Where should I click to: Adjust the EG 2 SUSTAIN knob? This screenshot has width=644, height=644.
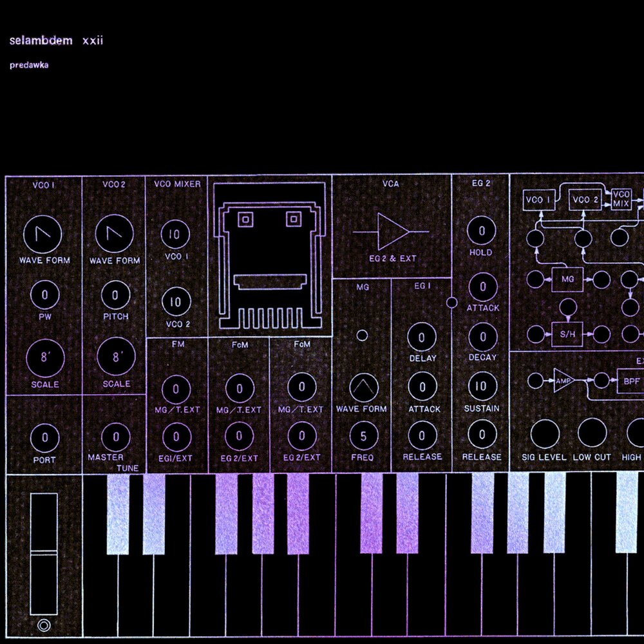pyautogui.click(x=481, y=386)
